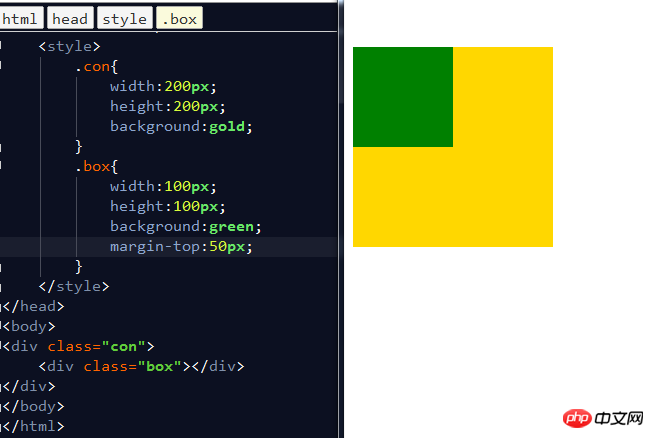Click the background:gold declaration
This screenshot has width=654, height=438.
click(x=181, y=126)
